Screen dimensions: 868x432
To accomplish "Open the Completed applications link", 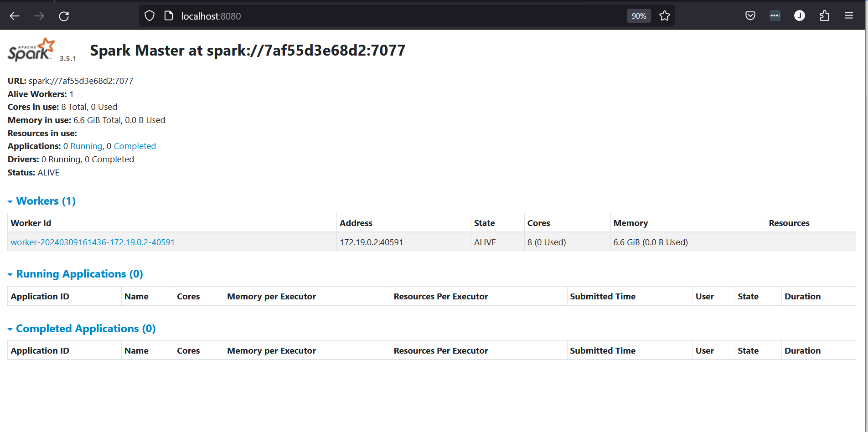I will coord(135,146).
